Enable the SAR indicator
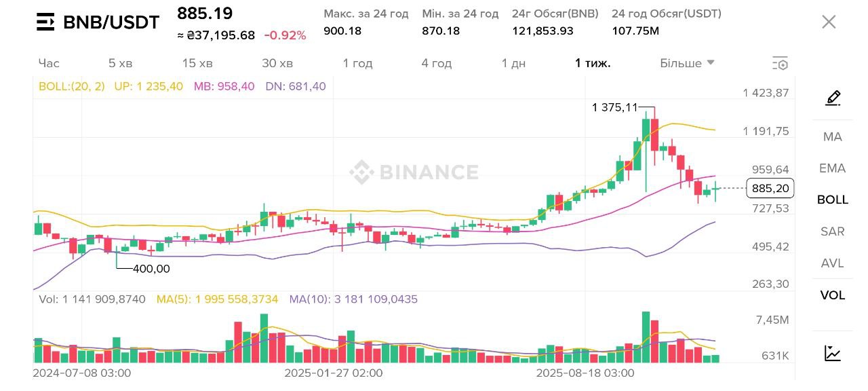The image size is (868, 391). (x=833, y=231)
